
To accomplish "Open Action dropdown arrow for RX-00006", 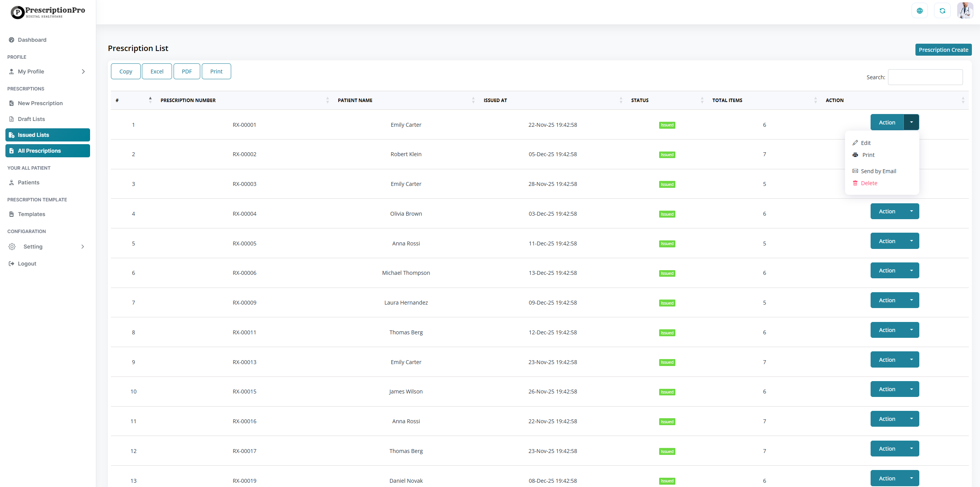I will pyautogui.click(x=911, y=271).
